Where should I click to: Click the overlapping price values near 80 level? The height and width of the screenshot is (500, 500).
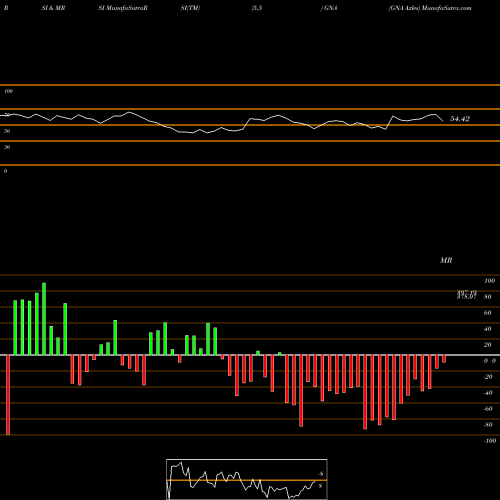click(467, 295)
